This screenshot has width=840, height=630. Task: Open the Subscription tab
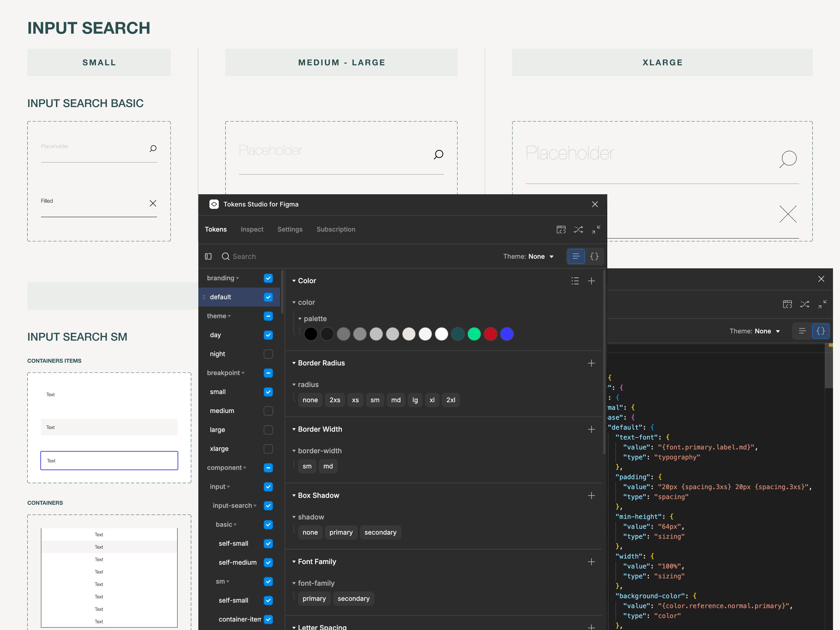click(x=336, y=229)
